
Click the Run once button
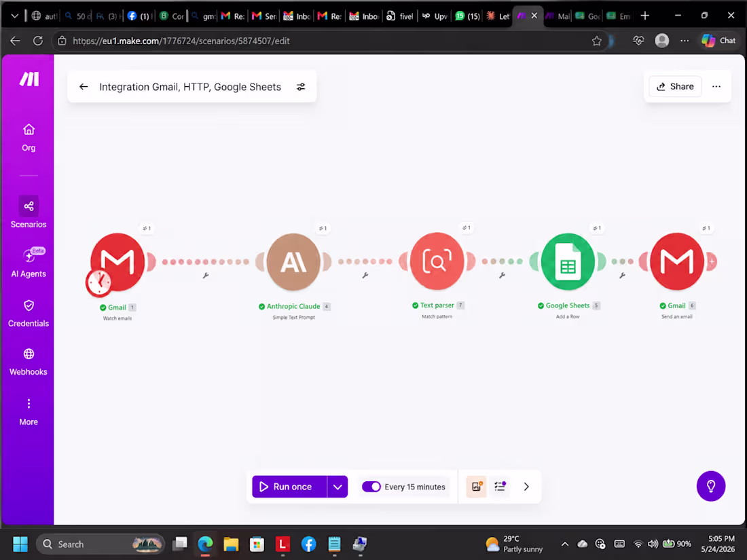tap(289, 487)
